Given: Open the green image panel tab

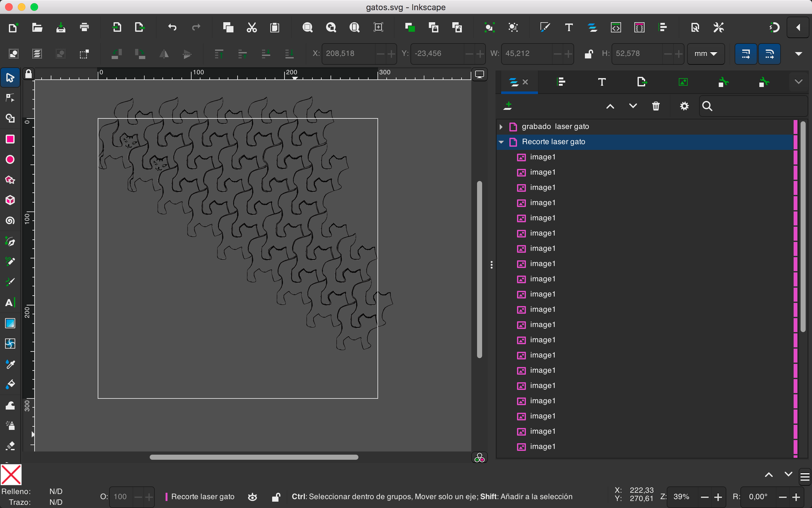Looking at the screenshot, I should point(683,82).
